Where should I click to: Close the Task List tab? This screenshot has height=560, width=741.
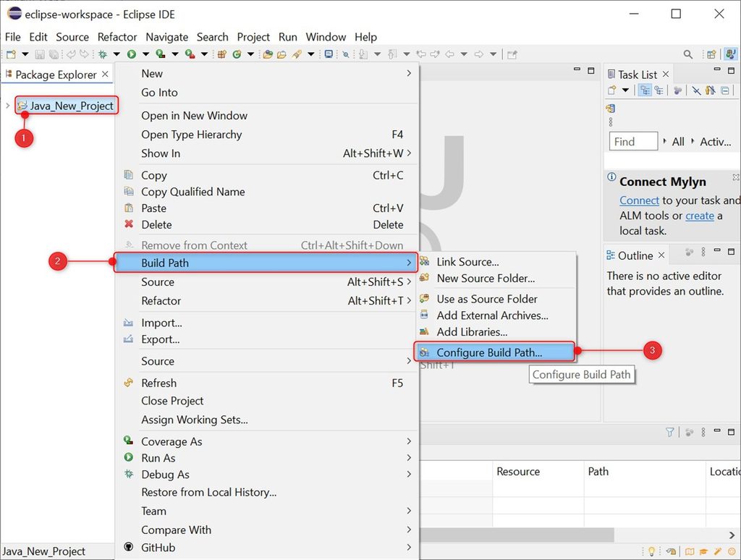[666, 75]
